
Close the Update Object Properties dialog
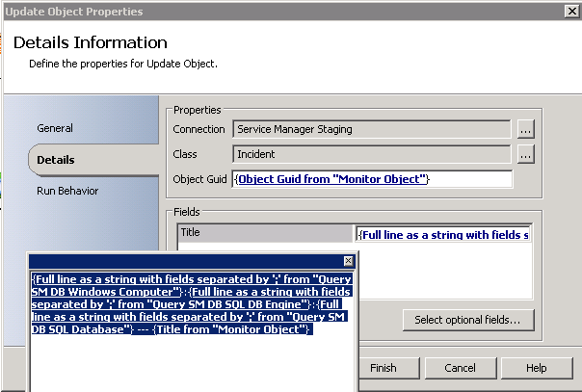[x=572, y=12]
